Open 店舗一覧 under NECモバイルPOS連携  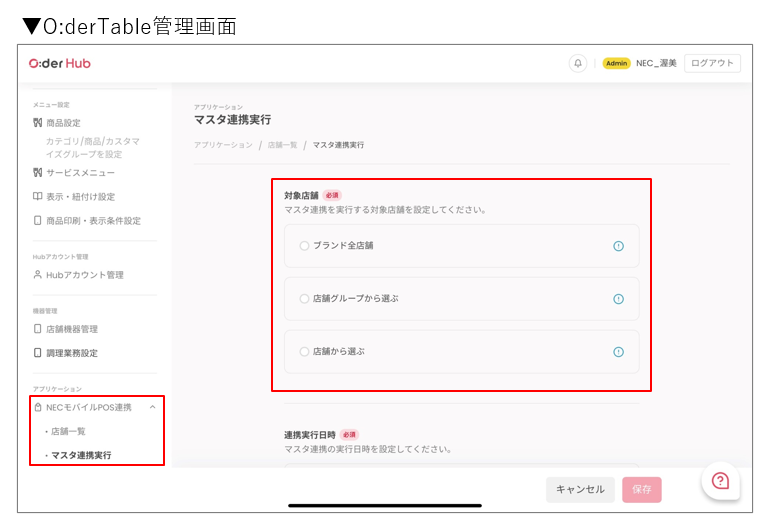click(x=68, y=431)
